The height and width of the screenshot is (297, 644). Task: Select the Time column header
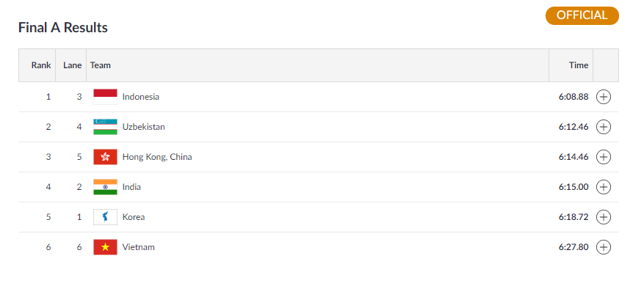[579, 65]
